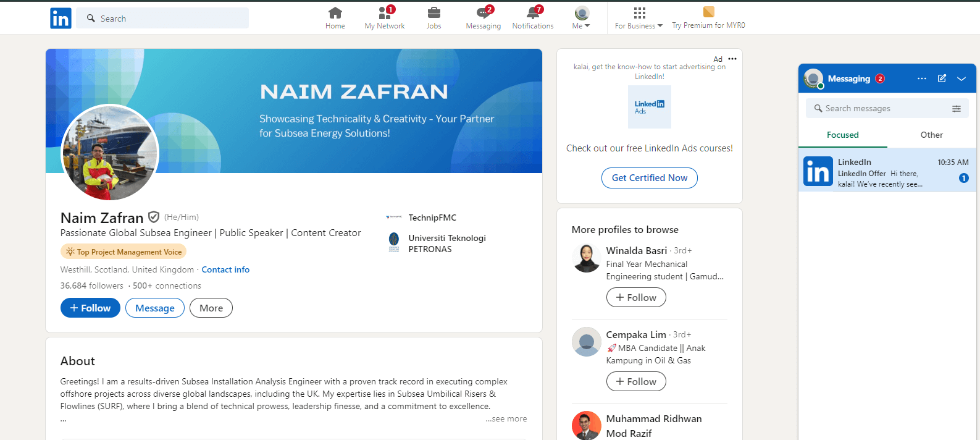The image size is (980, 440).
Task: Follow Naim Zafran
Action: 90,308
